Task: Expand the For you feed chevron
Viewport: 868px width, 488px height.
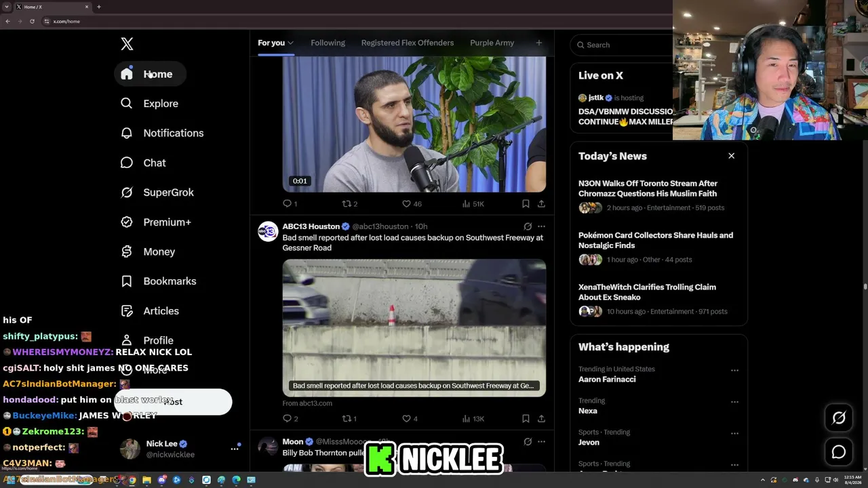Action: [x=290, y=43]
